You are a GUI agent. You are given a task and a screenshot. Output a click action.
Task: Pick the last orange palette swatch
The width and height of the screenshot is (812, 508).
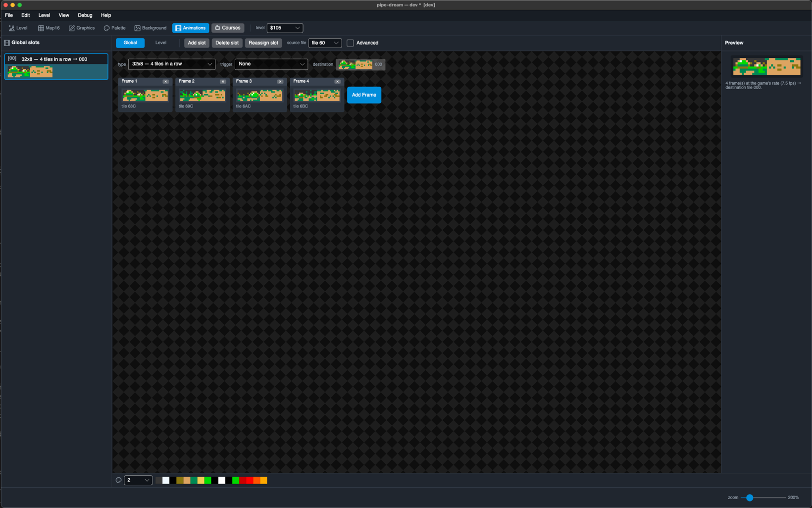tap(264, 480)
